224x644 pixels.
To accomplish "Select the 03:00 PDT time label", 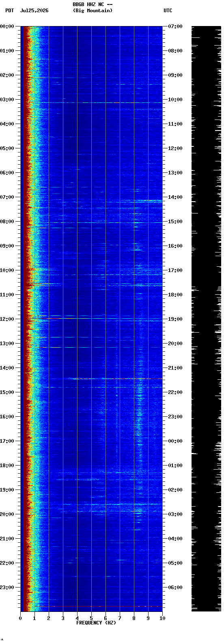I will (7, 100).
